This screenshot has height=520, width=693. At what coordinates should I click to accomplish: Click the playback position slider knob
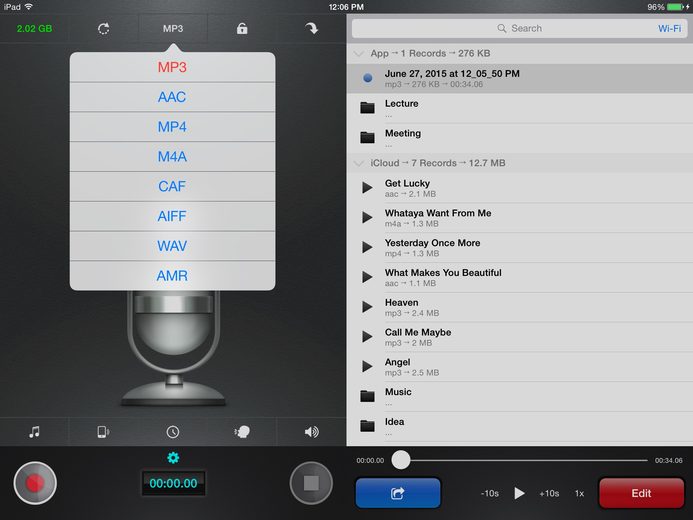pos(401,460)
